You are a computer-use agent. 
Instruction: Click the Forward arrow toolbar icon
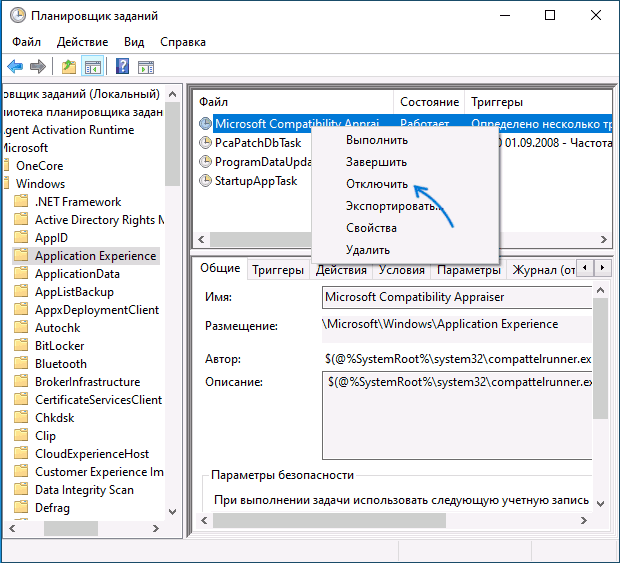click(x=38, y=66)
